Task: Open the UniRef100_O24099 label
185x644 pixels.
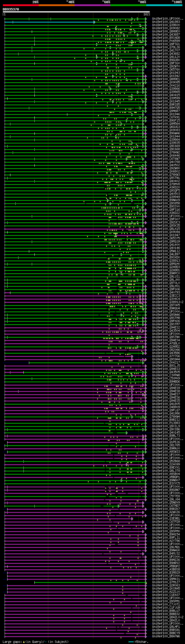Action: click(166, 465)
